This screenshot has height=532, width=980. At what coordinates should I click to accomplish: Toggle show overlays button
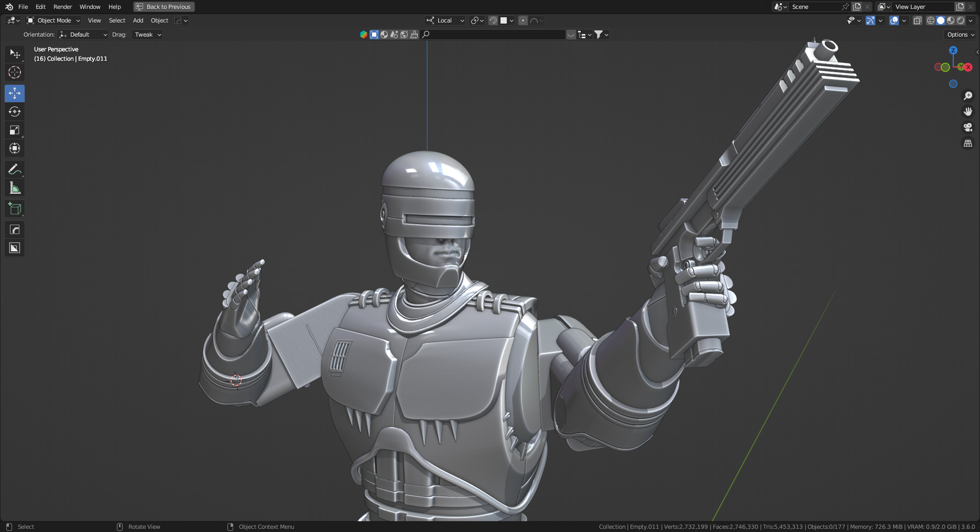[894, 20]
